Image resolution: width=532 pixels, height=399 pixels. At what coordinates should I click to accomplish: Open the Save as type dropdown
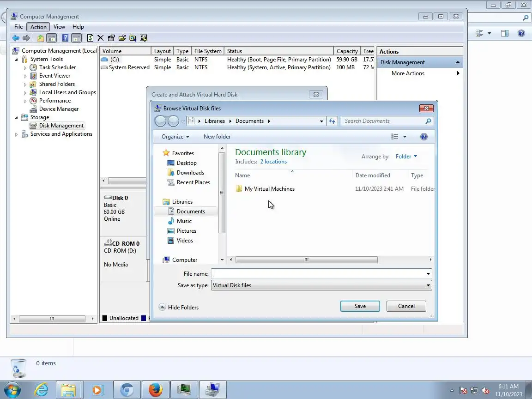321,285
